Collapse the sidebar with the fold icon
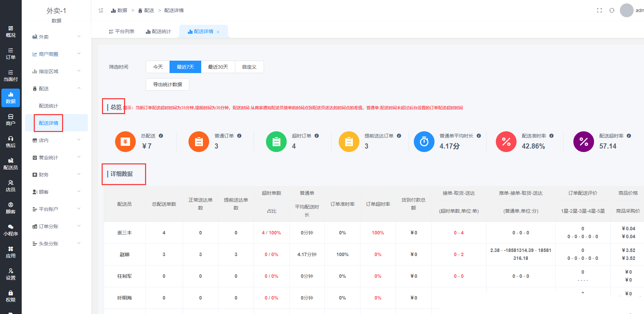 (101, 10)
